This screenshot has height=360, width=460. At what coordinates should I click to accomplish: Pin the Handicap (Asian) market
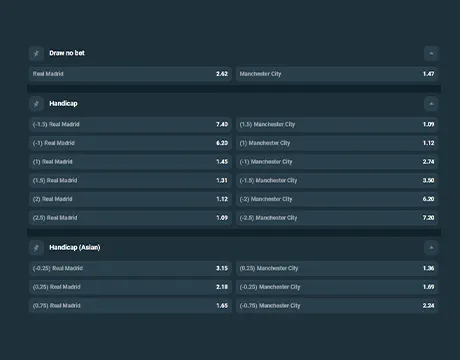[x=36, y=248]
